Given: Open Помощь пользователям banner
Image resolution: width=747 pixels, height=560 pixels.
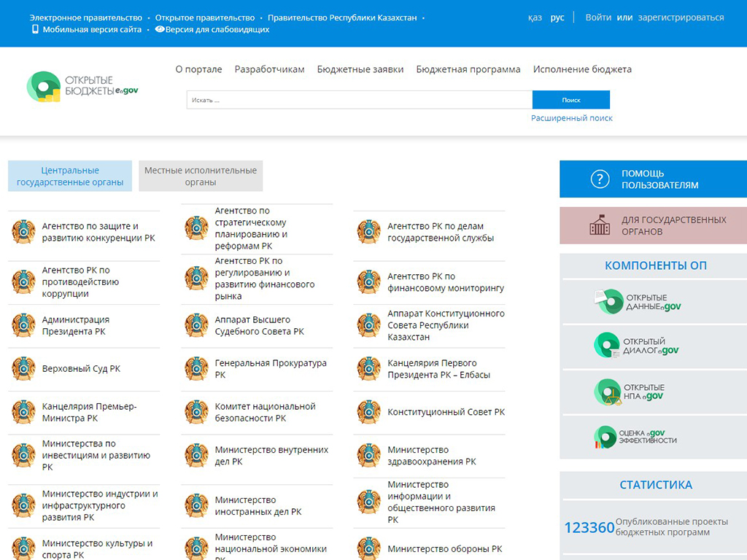Looking at the screenshot, I should tap(653, 179).
